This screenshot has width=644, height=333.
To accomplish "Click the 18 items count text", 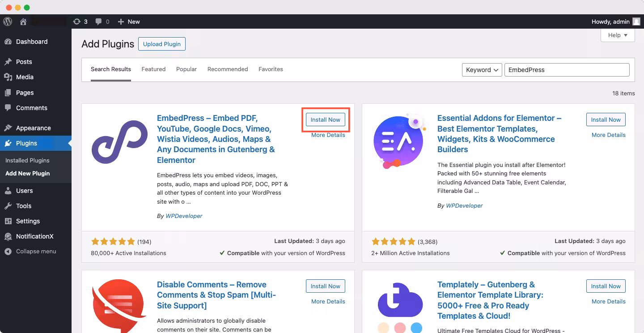I will (x=623, y=94).
